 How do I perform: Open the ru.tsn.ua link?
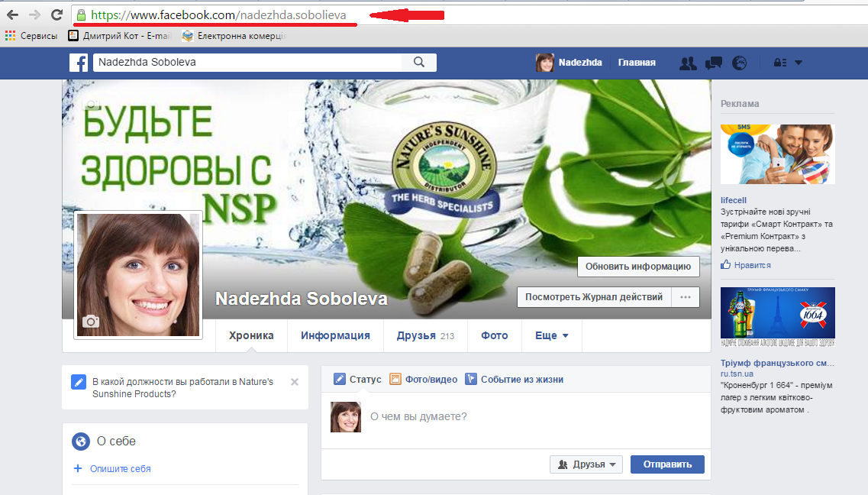click(737, 374)
